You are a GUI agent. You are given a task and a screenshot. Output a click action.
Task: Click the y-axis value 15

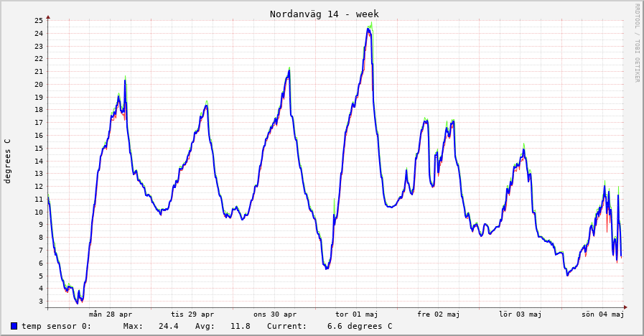39,149
